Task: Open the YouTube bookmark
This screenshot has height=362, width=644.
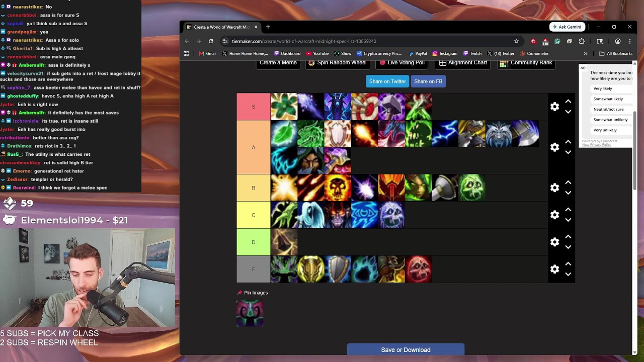Action: [317, 54]
